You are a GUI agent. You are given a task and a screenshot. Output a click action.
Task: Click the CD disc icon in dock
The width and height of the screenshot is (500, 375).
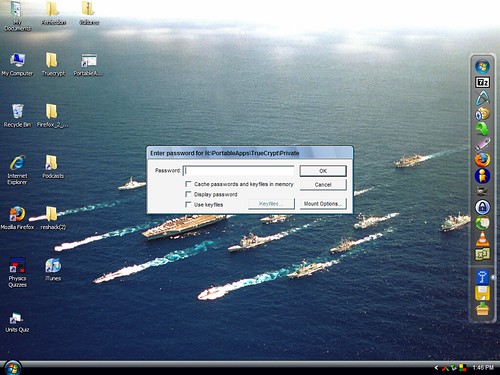click(482, 113)
